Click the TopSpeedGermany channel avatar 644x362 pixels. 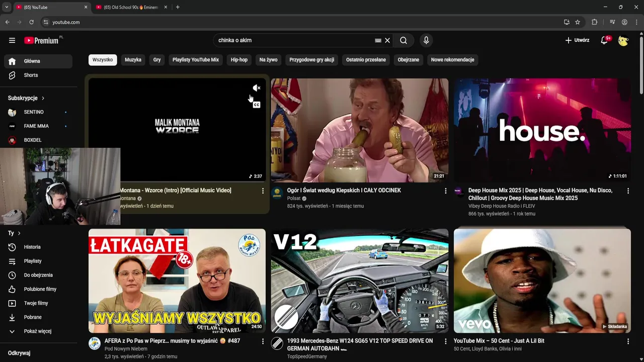click(277, 343)
